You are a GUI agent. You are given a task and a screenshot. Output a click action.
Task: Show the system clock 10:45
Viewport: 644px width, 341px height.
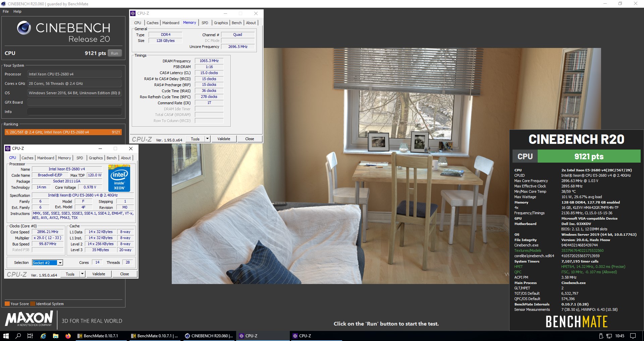tap(620, 336)
